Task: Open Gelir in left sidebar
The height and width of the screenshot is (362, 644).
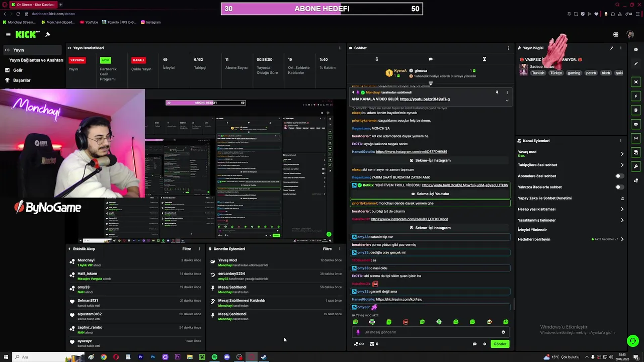Action: point(18,70)
